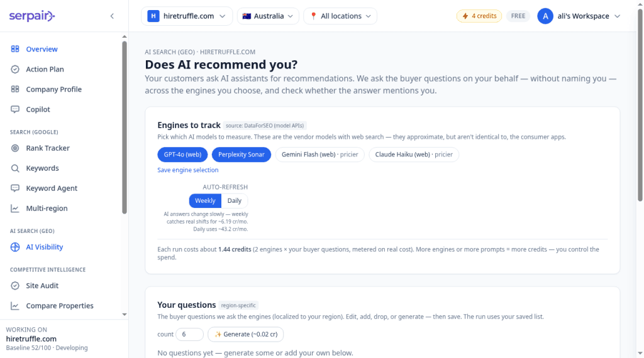Image resolution: width=644 pixels, height=358 pixels.
Task: Collapse the sidebar with the chevron arrow
Action: (x=112, y=16)
